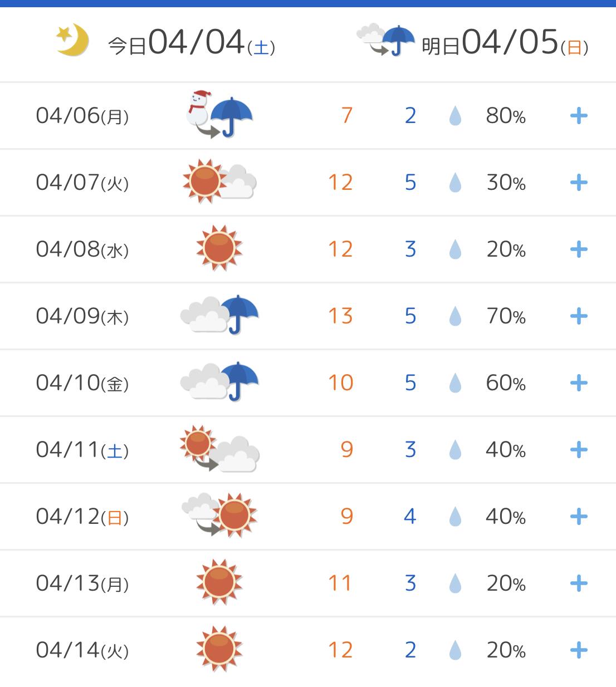Expand details for 04/07 using plus
Viewport: 616px width, 687px height.
click(579, 183)
